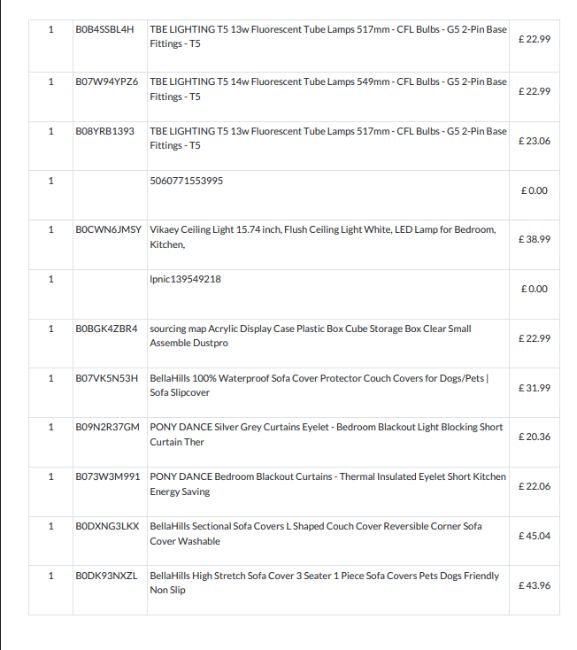Image resolution: width=577 pixels, height=650 pixels.
Task: Click BellaHills Waterproof Sofa Cover Protector description
Action: [x=319, y=385]
